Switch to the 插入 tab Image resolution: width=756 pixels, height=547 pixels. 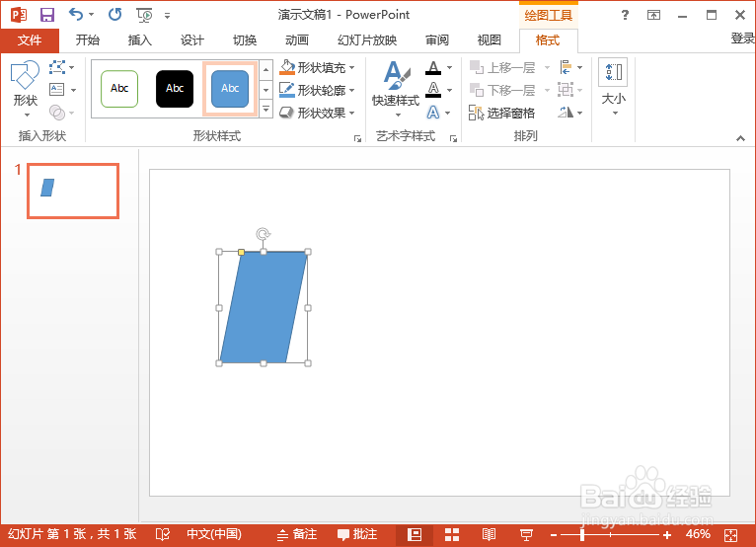pyautogui.click(x=140, y=40)
